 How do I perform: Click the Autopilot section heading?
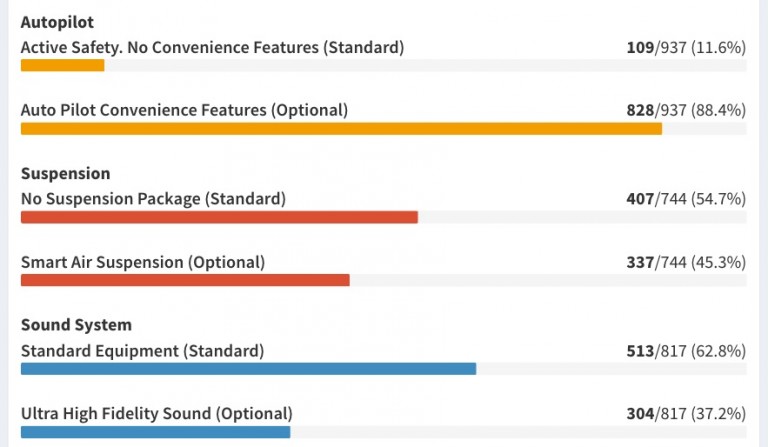pyautogui.click(x=57, y=23)
